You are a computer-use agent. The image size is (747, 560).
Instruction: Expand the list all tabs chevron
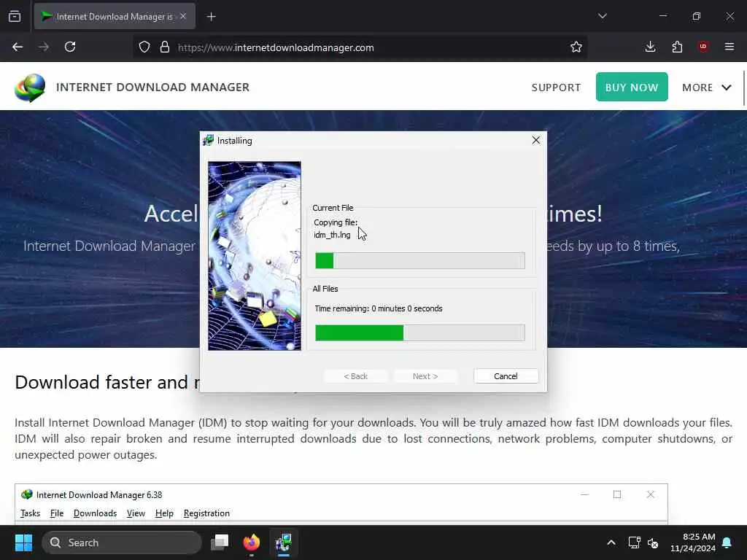pyautogui.click(x=603, y=16)
